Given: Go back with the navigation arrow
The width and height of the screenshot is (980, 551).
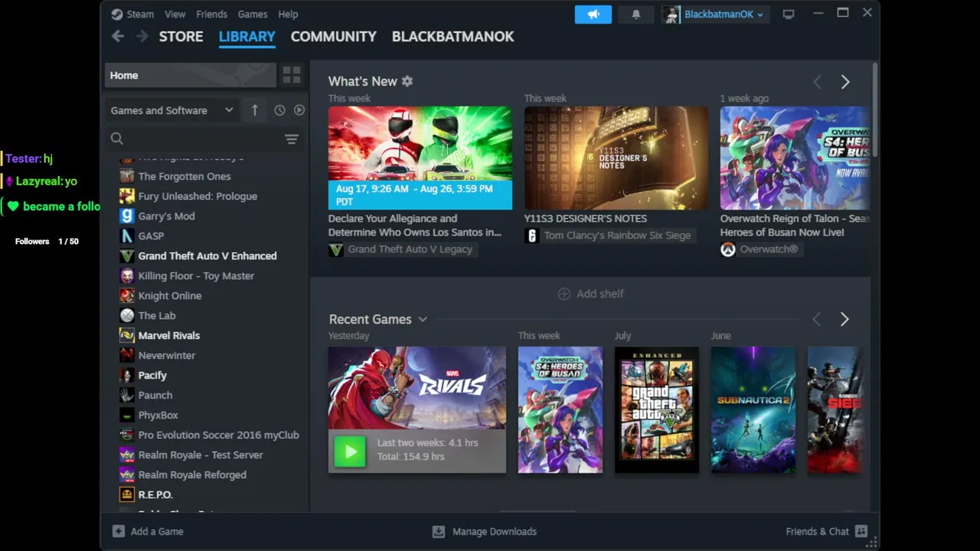Looking at the screenshot, I should point(117,36).
